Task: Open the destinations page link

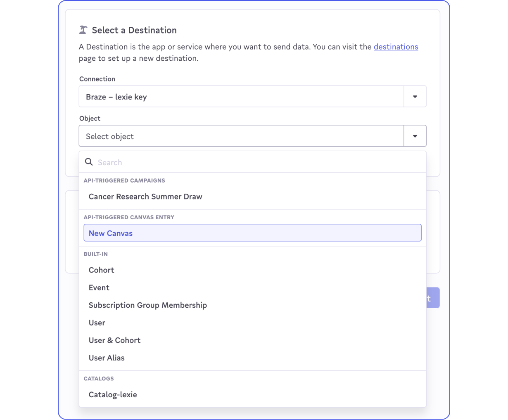Action: pyautogui.click(x=396, y=47)
